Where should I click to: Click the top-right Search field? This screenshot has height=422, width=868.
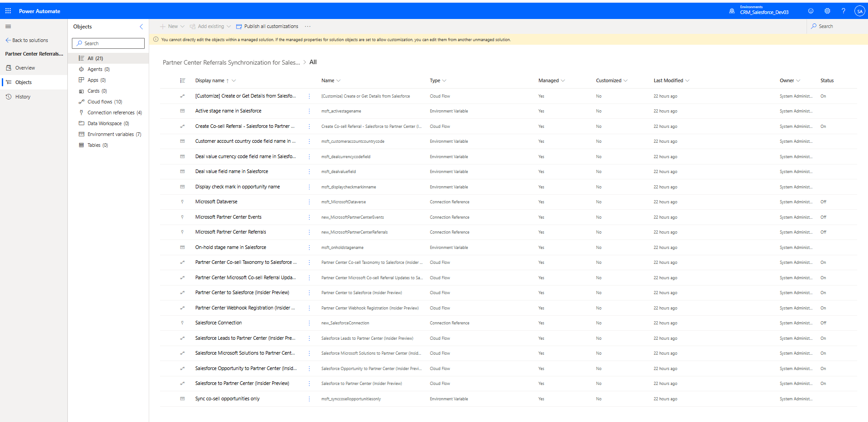tap(837, 26)
